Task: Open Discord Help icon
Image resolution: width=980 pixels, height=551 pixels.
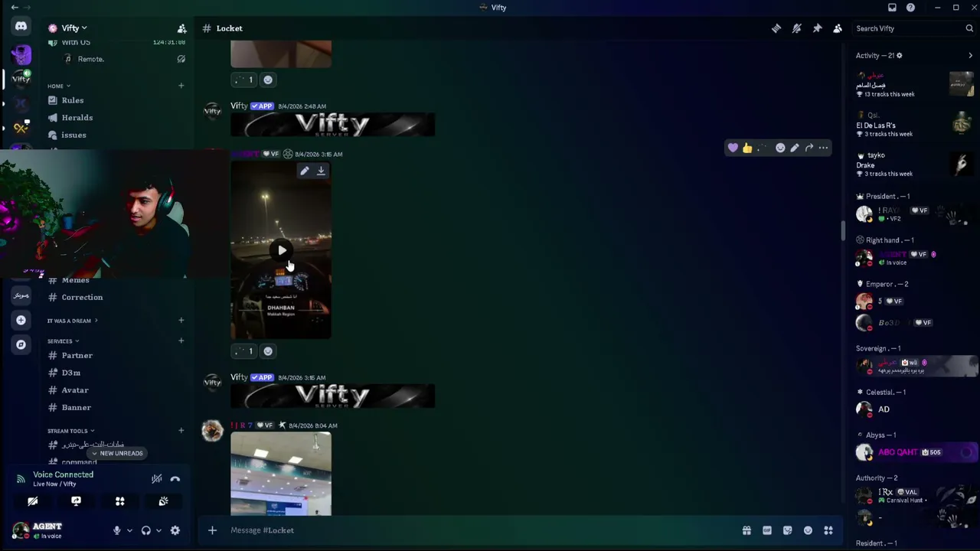Action: coord(910,8)
